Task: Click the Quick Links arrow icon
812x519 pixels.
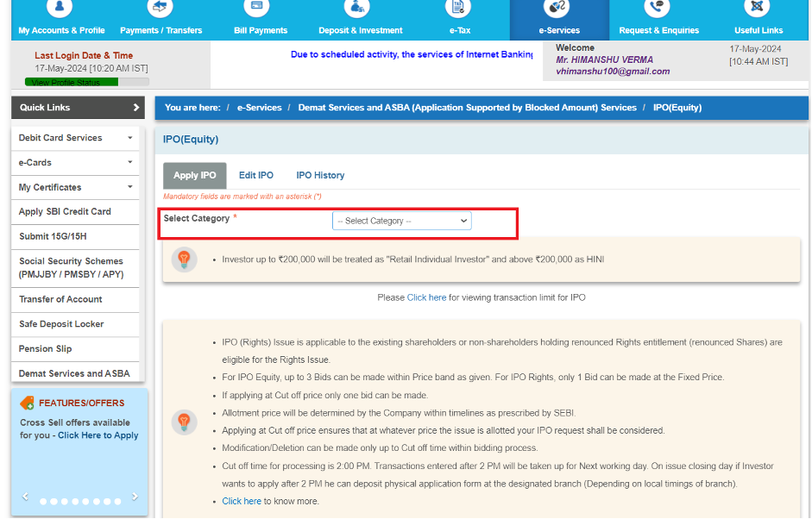Action: click(x=135, y=108)
